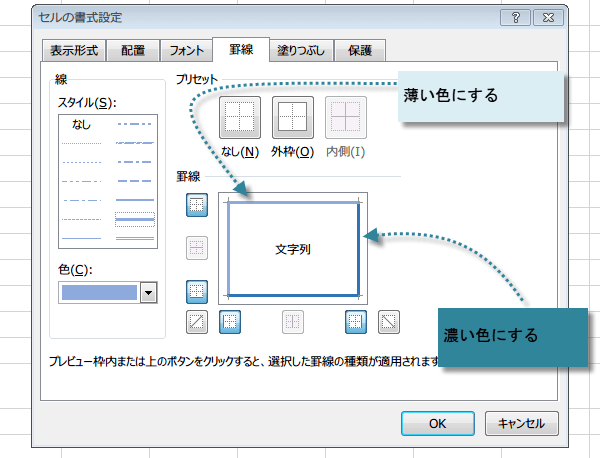Toggle the top border button
600x458 pixels.
197,205
